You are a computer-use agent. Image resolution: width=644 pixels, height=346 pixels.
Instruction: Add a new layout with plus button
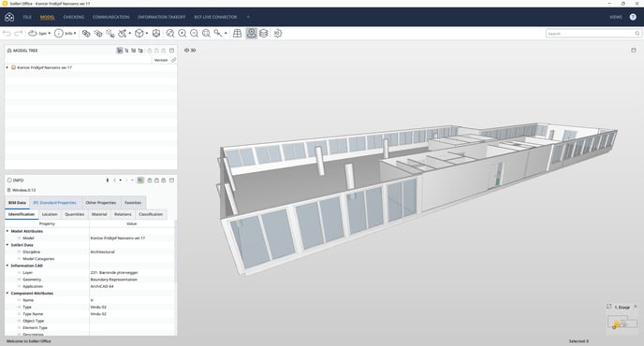click(x=248, y=17)
